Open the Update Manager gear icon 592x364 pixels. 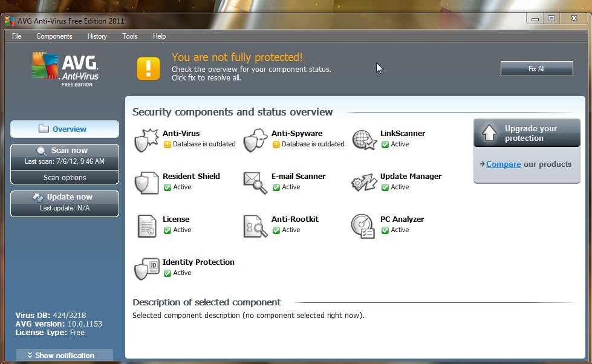[364, 183]
